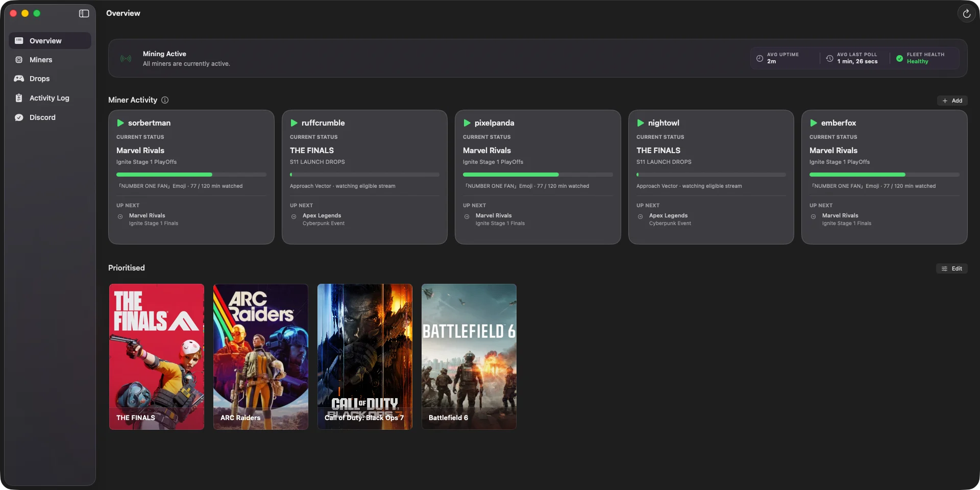Edit the Prioritised games list
This screenshot has height=490, width=980.
pos(951,268)
